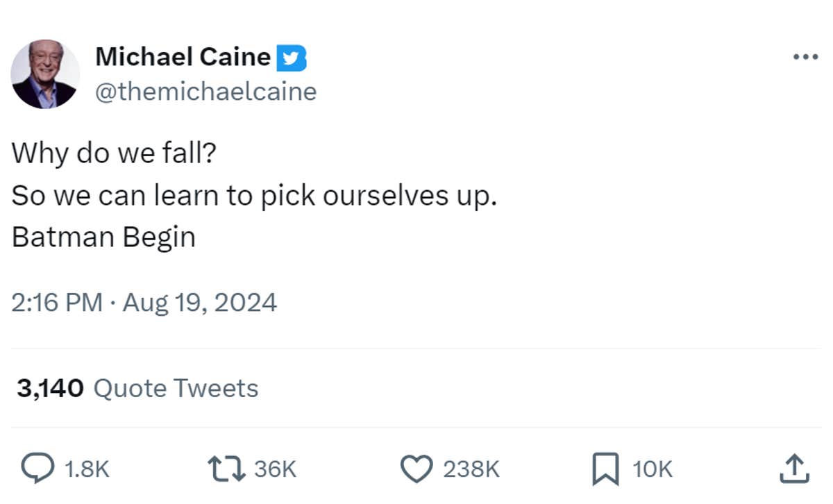Open the @themichaelcaine profile handle
The height and width of the screenshot is (504, 833).
click(206, 91)
